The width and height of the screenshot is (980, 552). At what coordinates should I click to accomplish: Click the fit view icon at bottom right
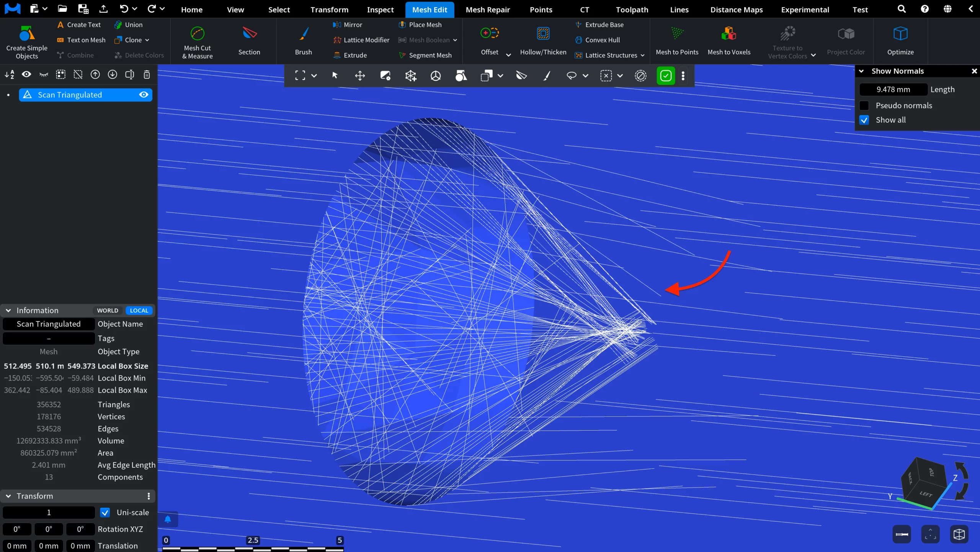[930, 534]
